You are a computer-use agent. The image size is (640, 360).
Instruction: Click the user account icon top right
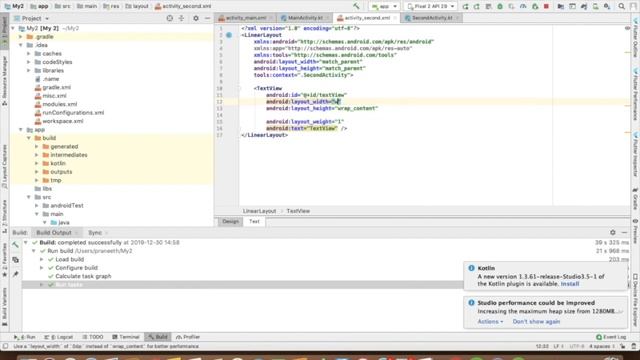(633, 7)
